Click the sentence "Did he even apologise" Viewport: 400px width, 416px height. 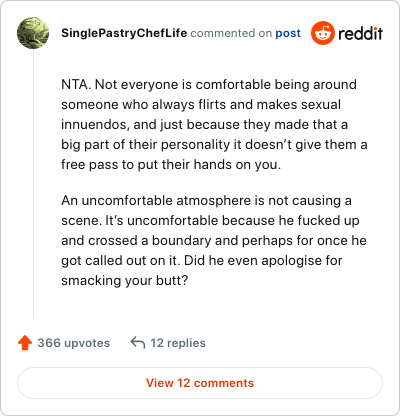263,260
